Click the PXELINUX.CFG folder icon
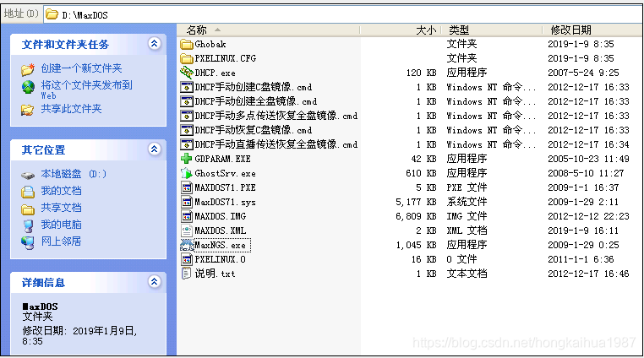 point(187,58)
